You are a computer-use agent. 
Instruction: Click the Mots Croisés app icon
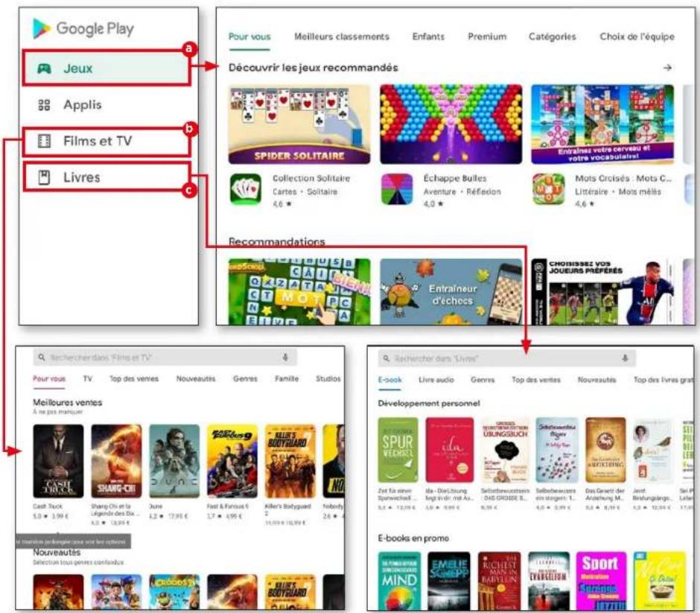548,189
